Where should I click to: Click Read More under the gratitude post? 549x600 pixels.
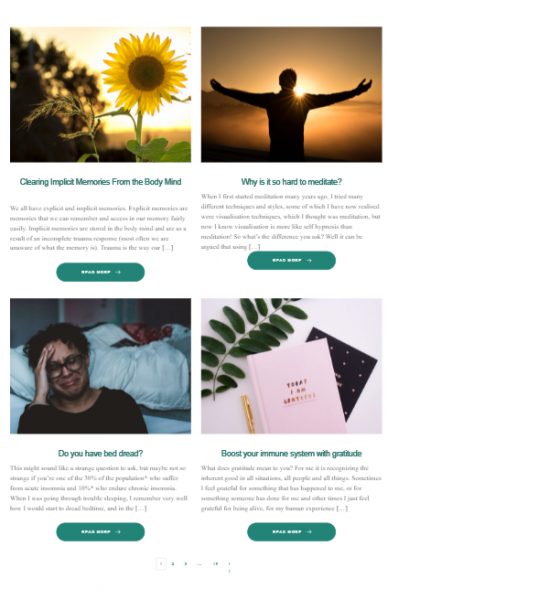(x=292, y=532)
